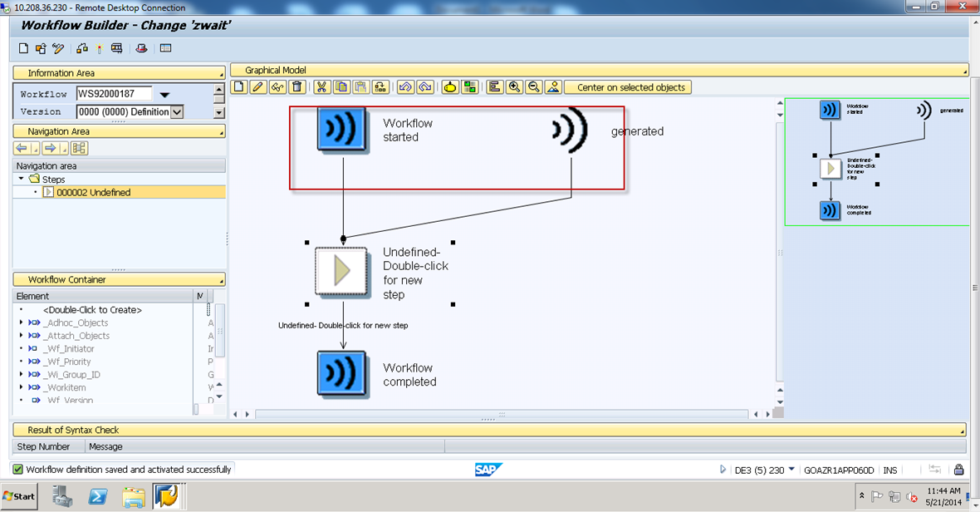Click the picture icon left of Center on selected objects
The height and width of the screenshot is (512, 980).
pos(553,87)
